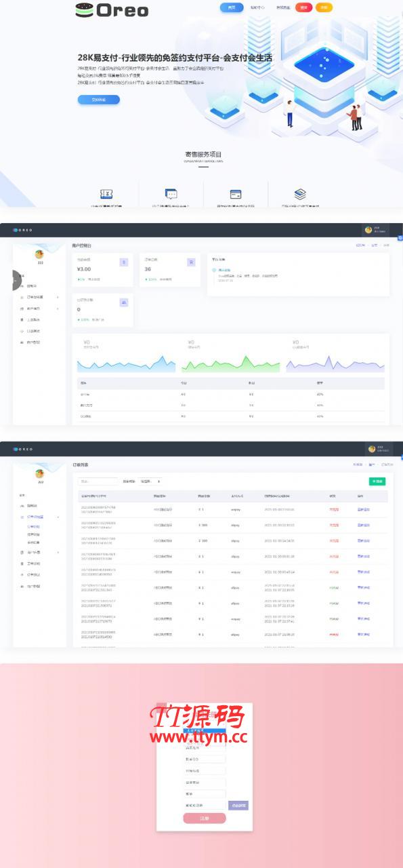
Task: Click the ¥3.00 amount value
Action: tap(85, 269)
